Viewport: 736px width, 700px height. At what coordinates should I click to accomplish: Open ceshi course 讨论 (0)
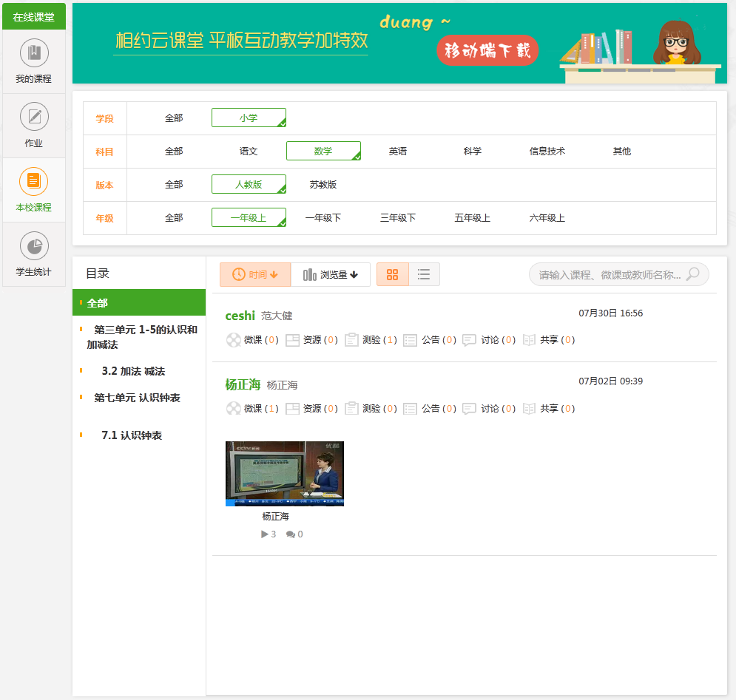point(489,340)
